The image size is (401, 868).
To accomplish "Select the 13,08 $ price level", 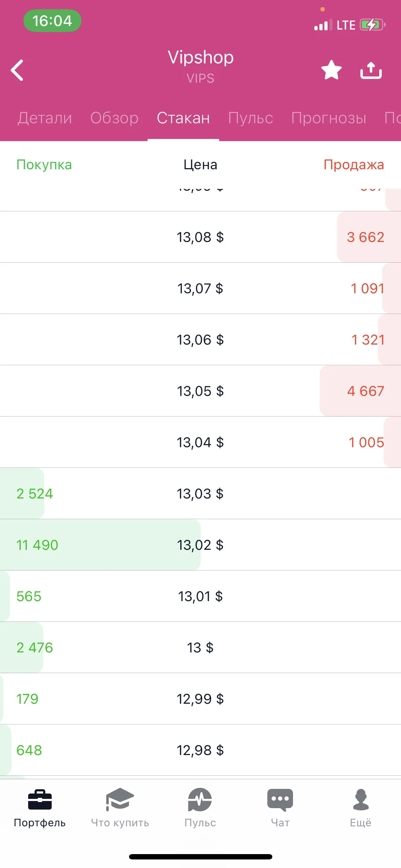I will 200,237.
